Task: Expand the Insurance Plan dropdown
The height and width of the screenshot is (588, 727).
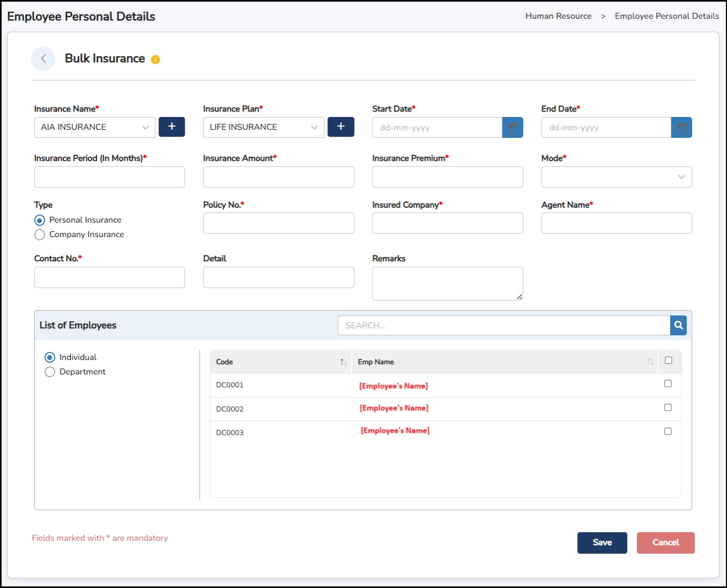Action: pos(263,128)
